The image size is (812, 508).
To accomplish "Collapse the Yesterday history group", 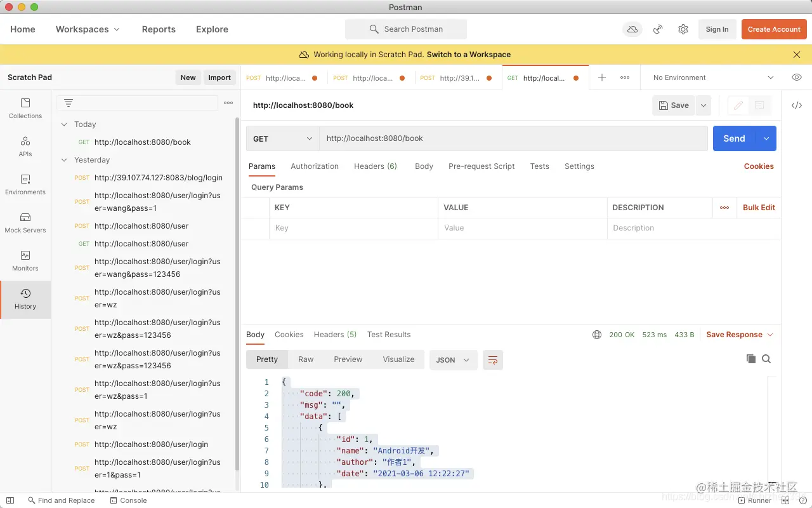I will [64, 160].
